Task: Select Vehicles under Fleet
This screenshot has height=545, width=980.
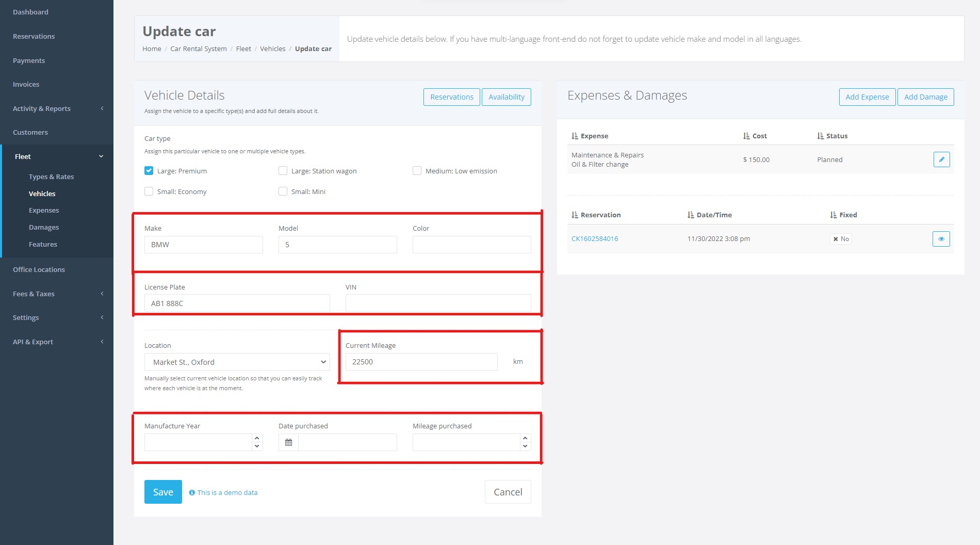Action: tap(42, 194)
